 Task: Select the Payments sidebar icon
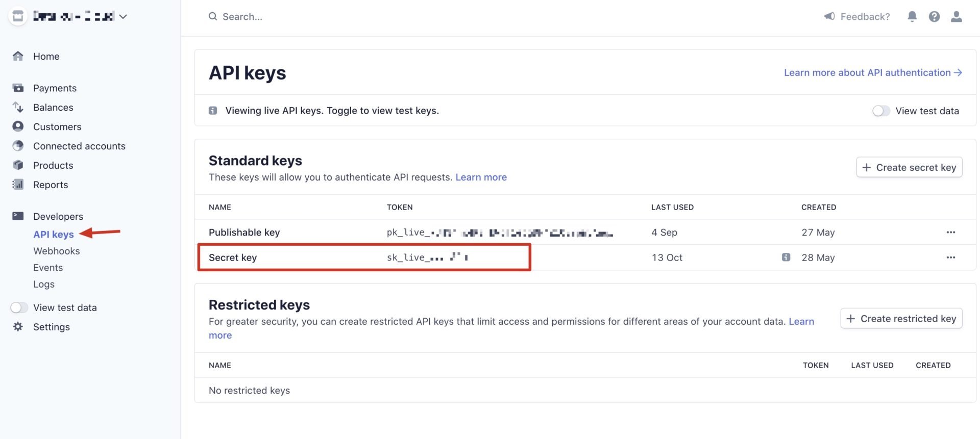18,88
